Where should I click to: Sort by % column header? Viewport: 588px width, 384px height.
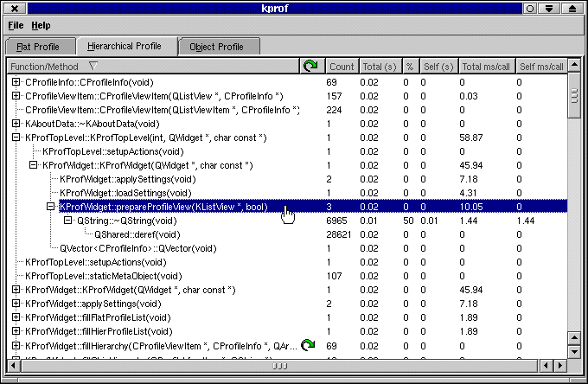pyautogui.click(x=410, y=67)
